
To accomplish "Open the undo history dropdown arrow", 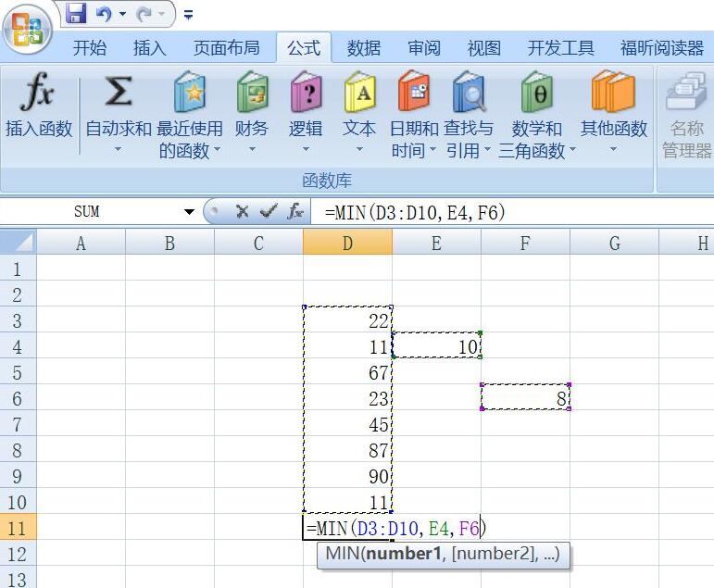I will (x=122, y=14).
